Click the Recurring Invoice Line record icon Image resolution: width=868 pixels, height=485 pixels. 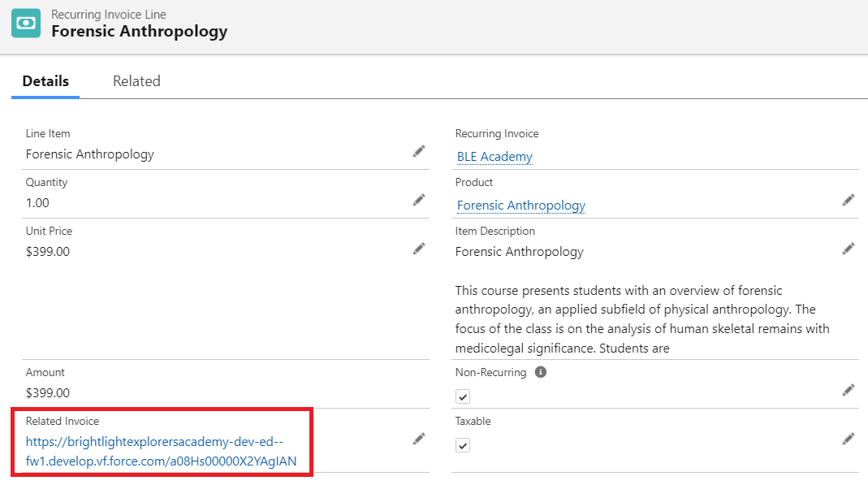pyautogui.click(x=26, y=23)
